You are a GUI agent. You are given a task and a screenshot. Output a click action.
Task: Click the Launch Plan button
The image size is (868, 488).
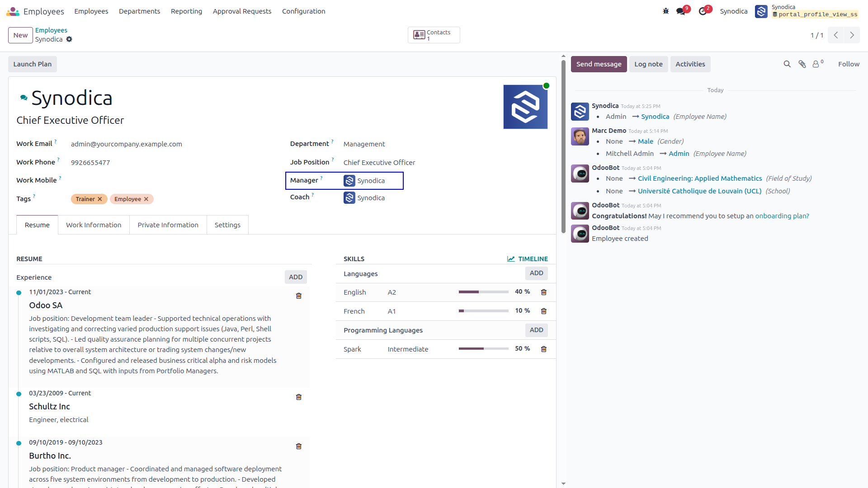[x=33, y=64]
